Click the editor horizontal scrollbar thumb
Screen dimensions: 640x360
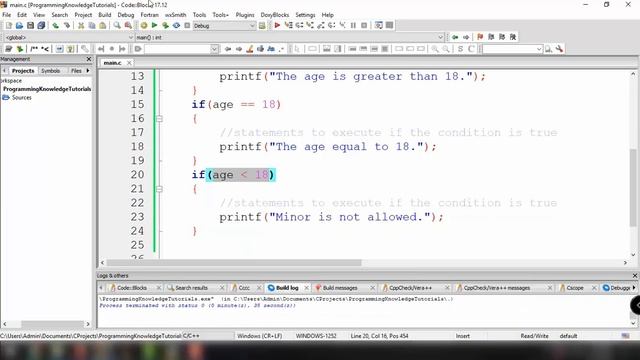click(x=233, y=263)
